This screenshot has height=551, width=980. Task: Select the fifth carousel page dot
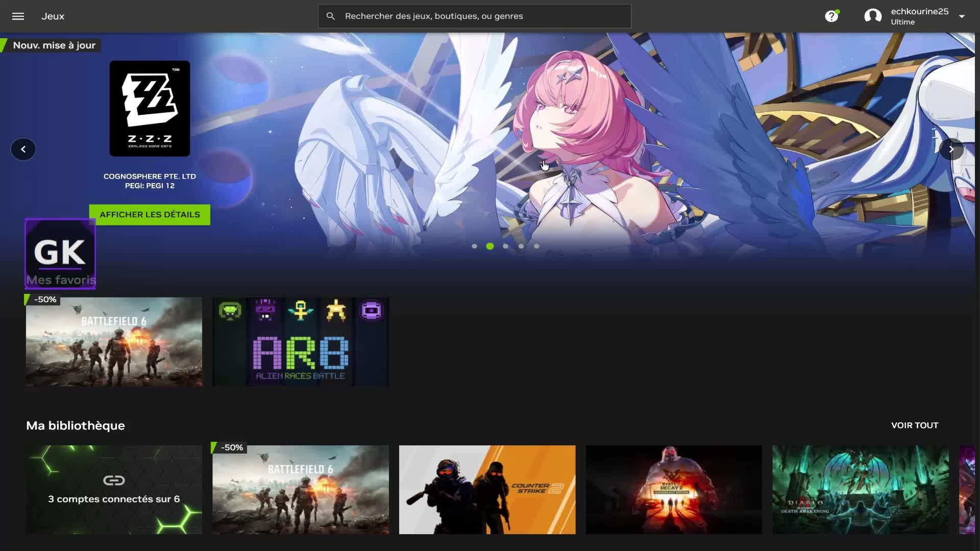(x=536, y=246)
